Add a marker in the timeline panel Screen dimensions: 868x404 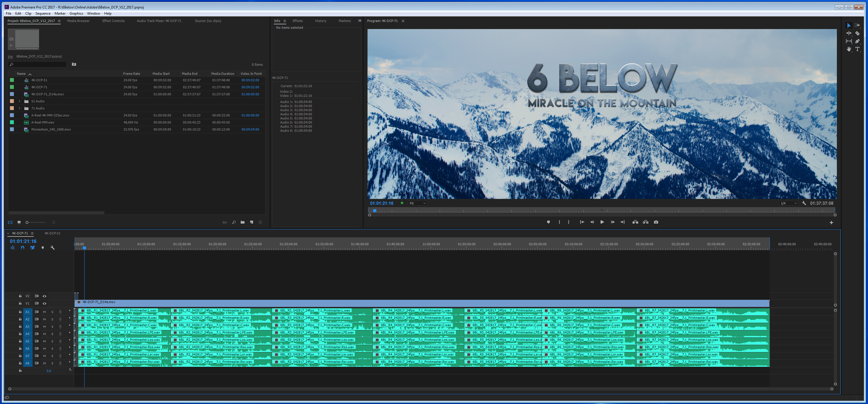(x=43, y=247)
